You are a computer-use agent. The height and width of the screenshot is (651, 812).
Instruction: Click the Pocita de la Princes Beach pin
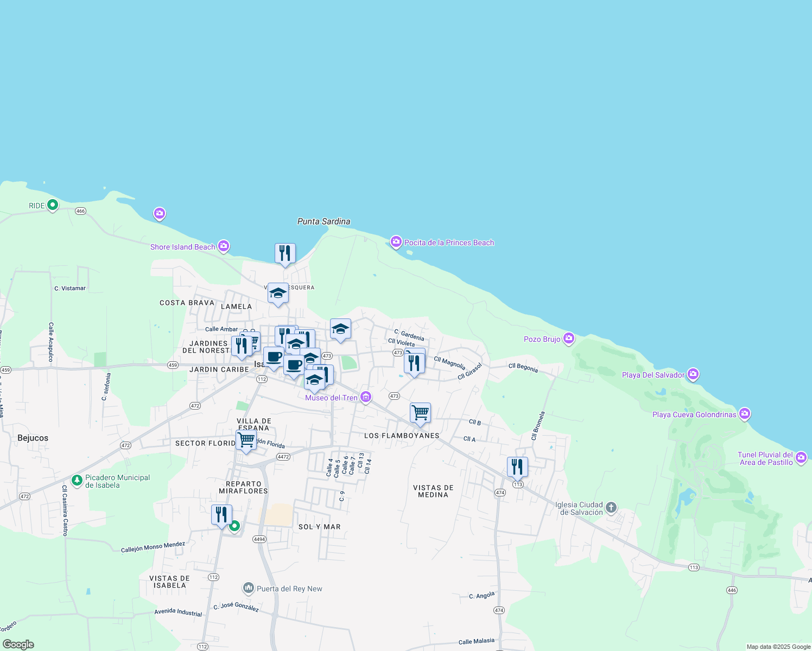(396, 242)
